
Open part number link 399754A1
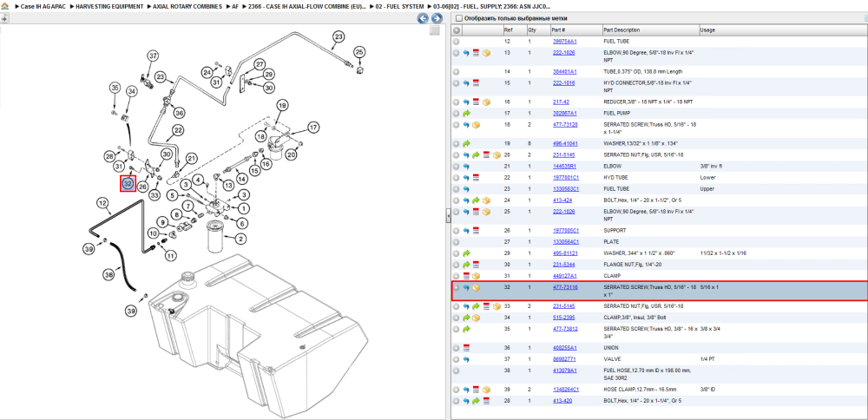tap(565, 42)
